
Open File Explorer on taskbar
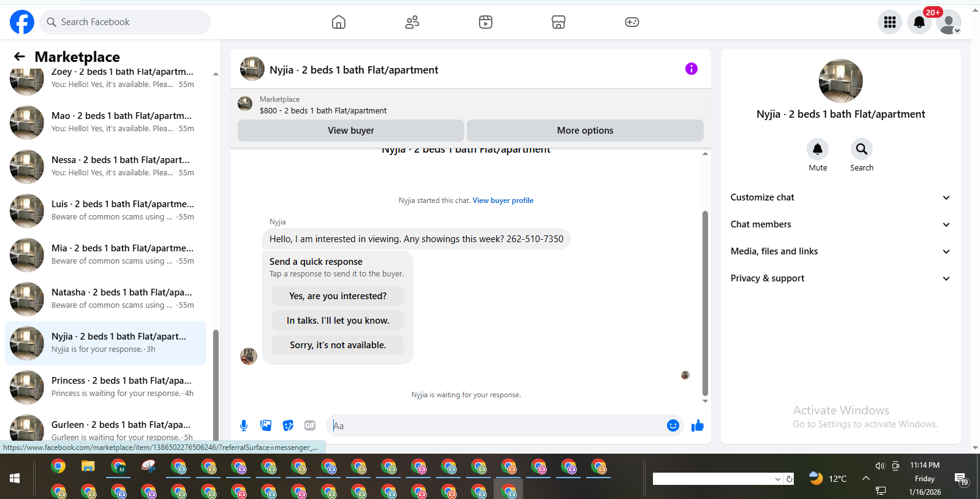(88, 467)
